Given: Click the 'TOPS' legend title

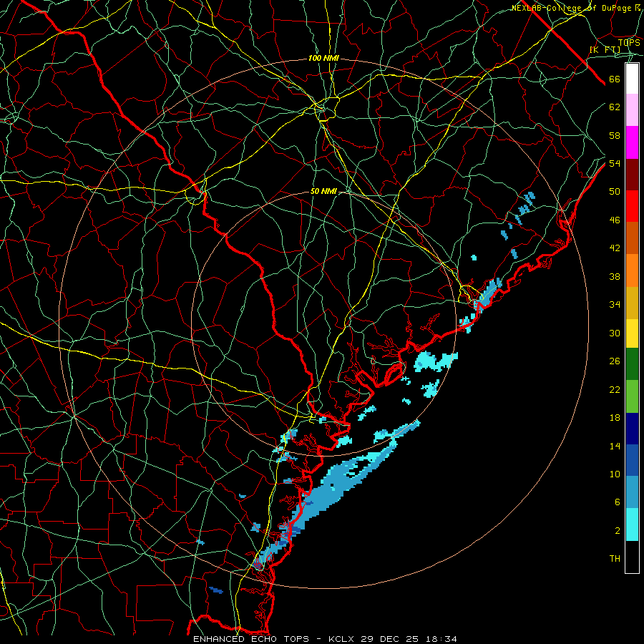Looking at the screenshot, I should [629, 43].
